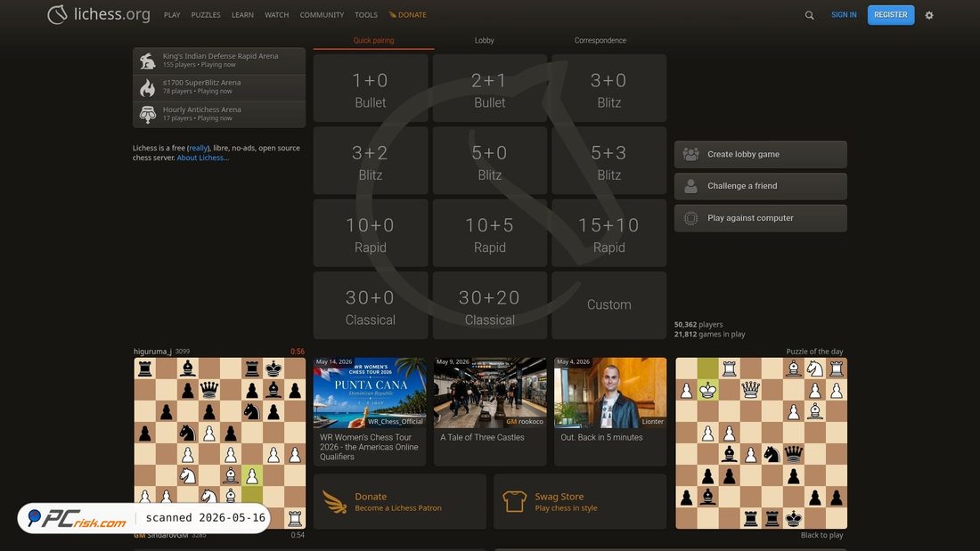
Task: Open the settings gear icon
Action: pos(929,15)
